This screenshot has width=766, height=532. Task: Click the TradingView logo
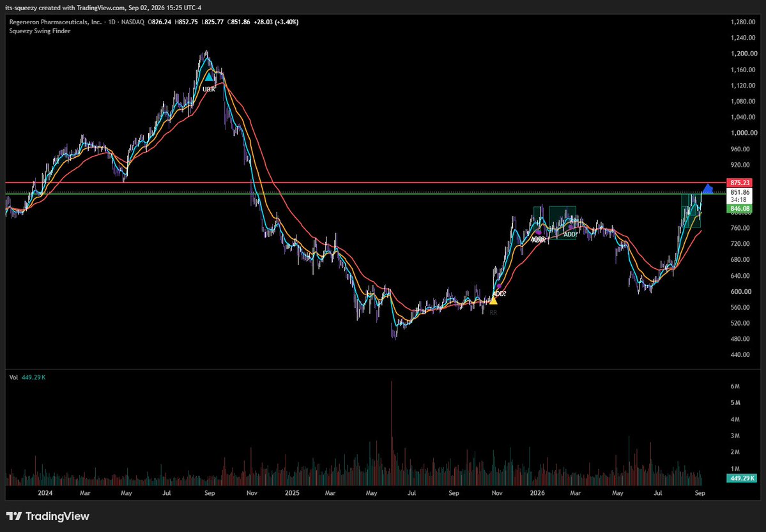click(x=47, y=516)
